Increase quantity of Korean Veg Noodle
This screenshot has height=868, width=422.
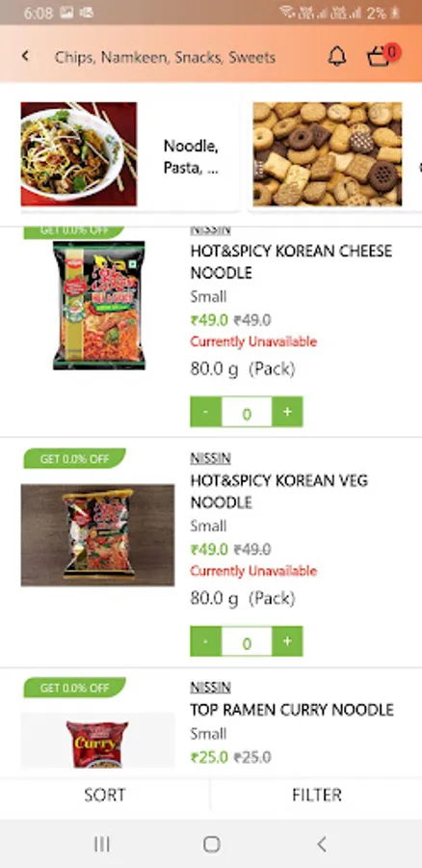[287, 641]
